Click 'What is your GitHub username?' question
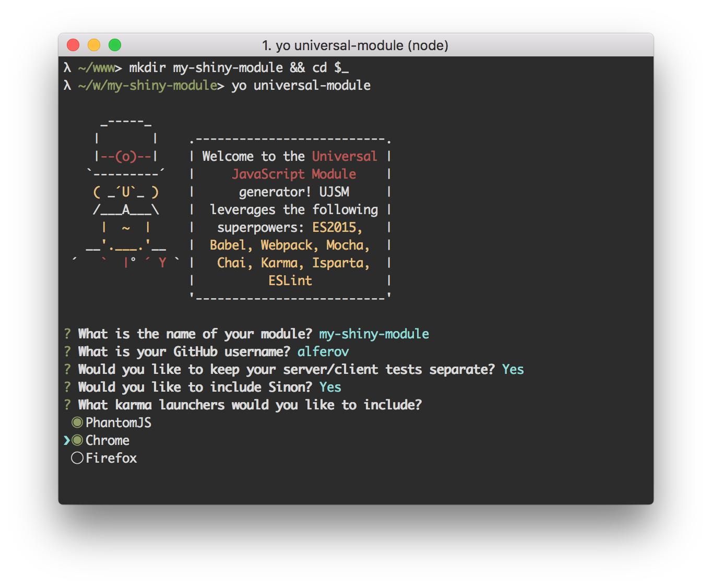This screenshot has width=712, height=588. [184, 351]
